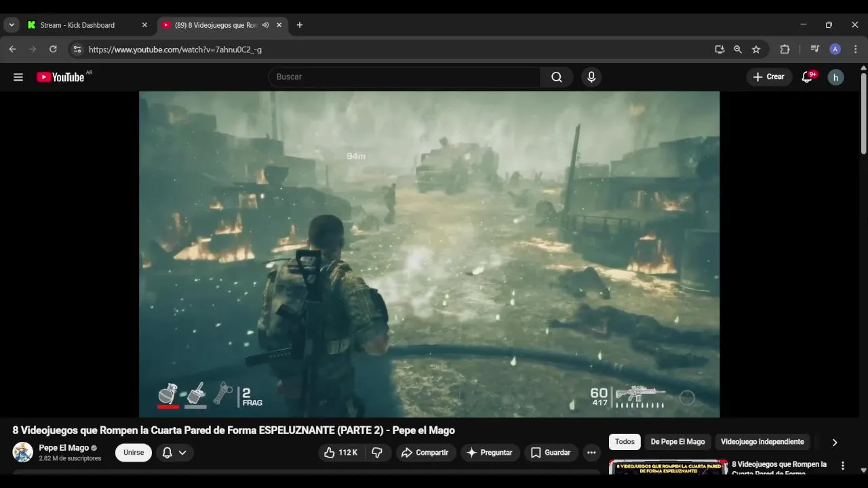Ask about video with Preguntar
868x488 pixels.
coord(490,453)
